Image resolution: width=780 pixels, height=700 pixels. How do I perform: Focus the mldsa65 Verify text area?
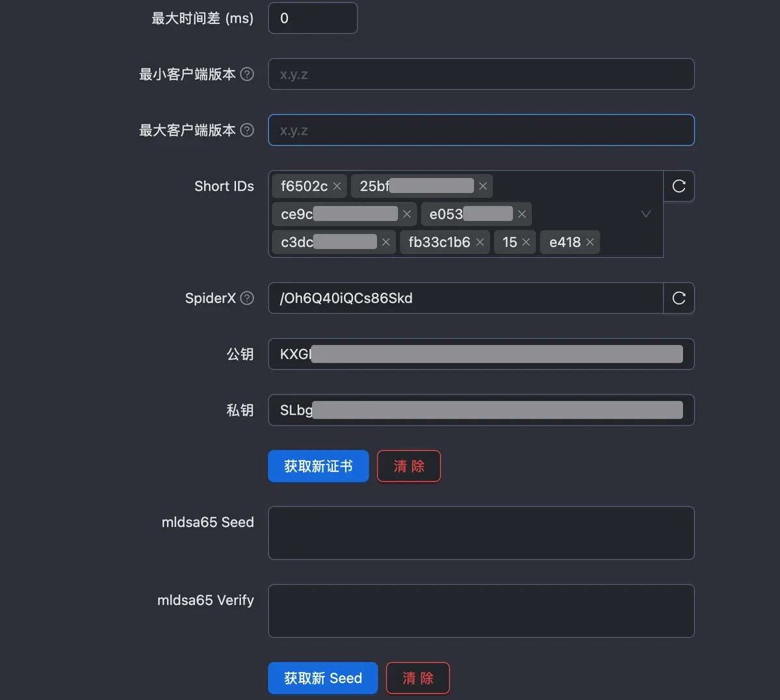pos(481,611)
